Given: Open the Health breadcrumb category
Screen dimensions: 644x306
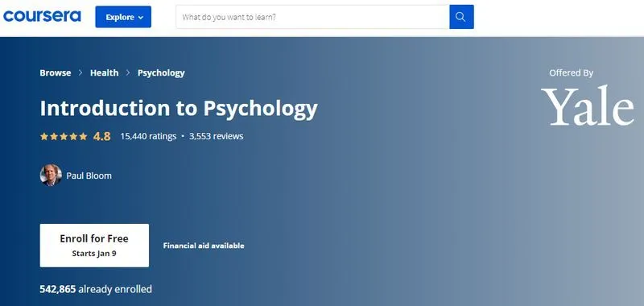Looking at the screenshot, I should pyautogui.click(x=105, y=72).
